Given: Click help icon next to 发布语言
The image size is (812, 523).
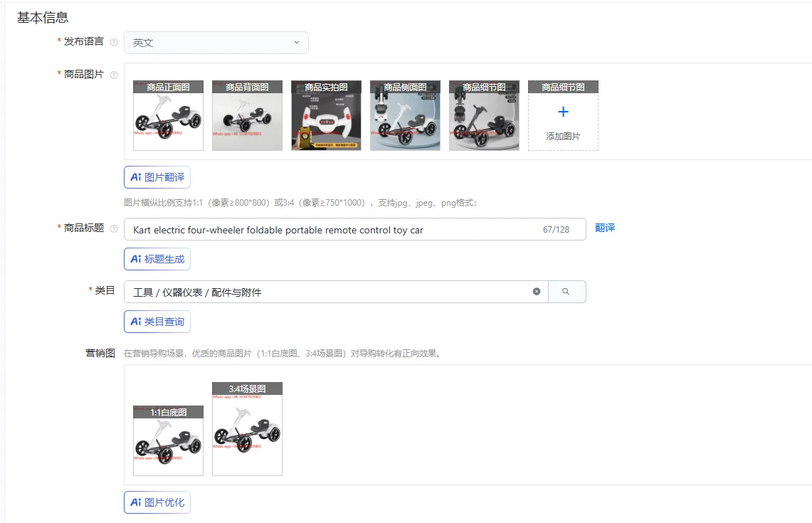Looking at the screenshot, I should [x=114, y=43].
